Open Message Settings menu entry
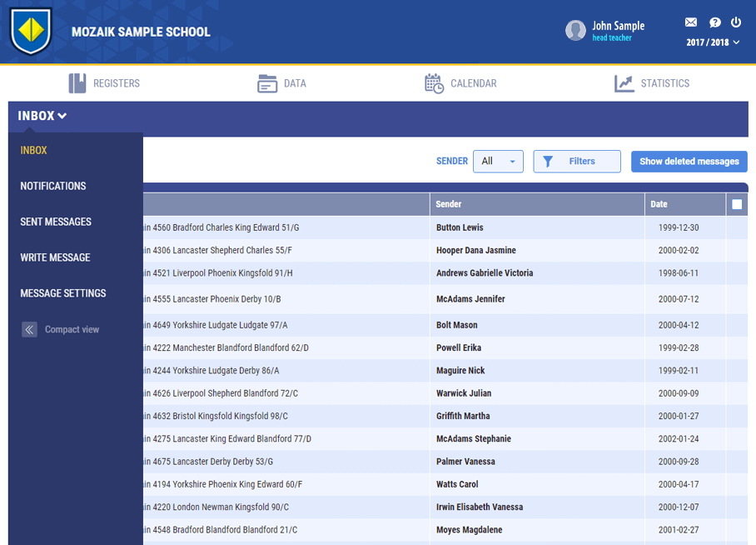Viewport: 756px width, 545px height. point(63,293)
